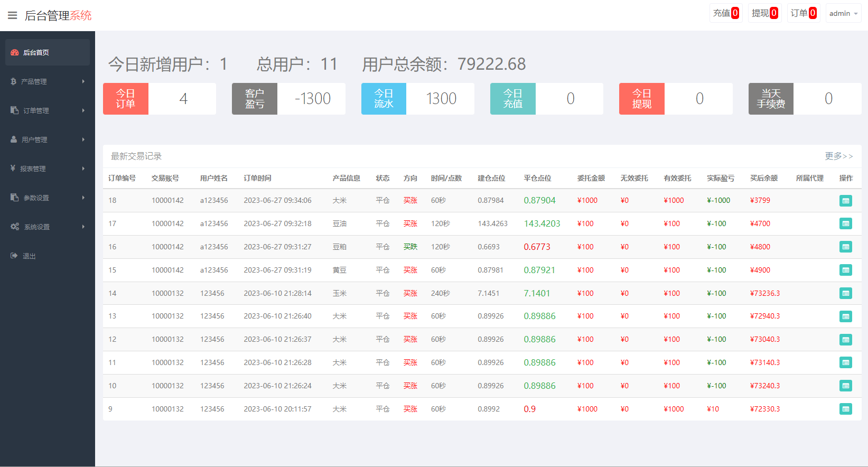Click the blue 今日流水 stat tile
Screen dimensions: 868x467
coord(384,99)
